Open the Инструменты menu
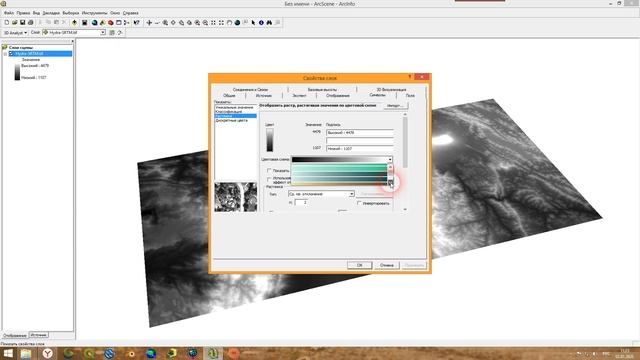Screen dimensions: 640x360 [x=94, y=13]
